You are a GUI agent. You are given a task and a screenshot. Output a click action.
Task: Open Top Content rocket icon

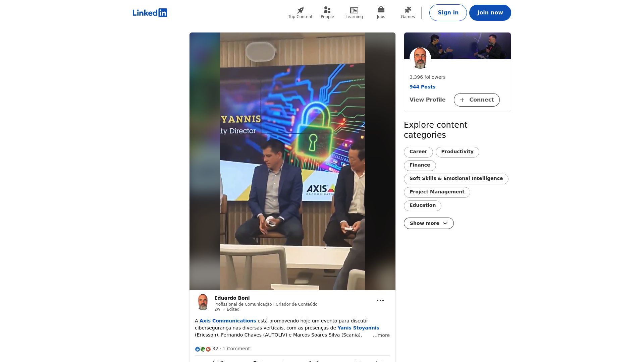tap(300, 10)
